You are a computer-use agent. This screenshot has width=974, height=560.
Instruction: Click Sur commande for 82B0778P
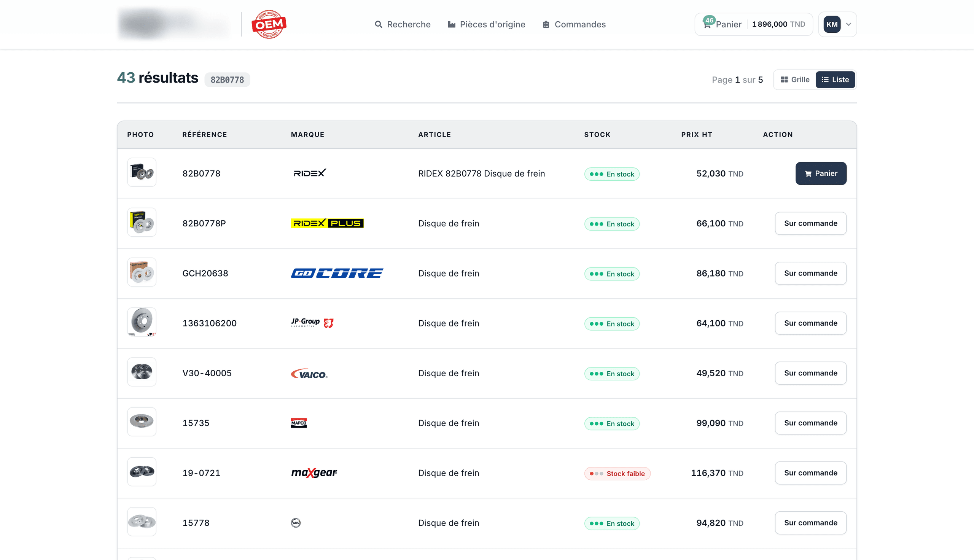pos(810,223)
